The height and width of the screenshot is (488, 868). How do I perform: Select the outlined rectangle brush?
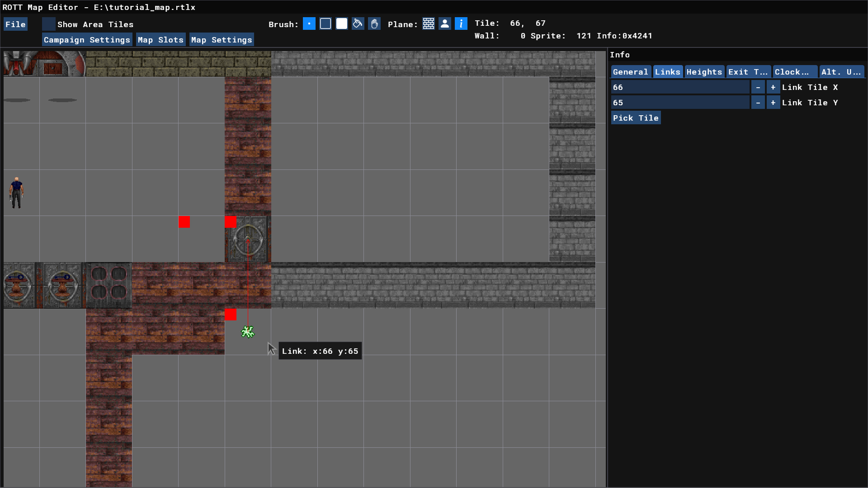(x=325, y=24)
